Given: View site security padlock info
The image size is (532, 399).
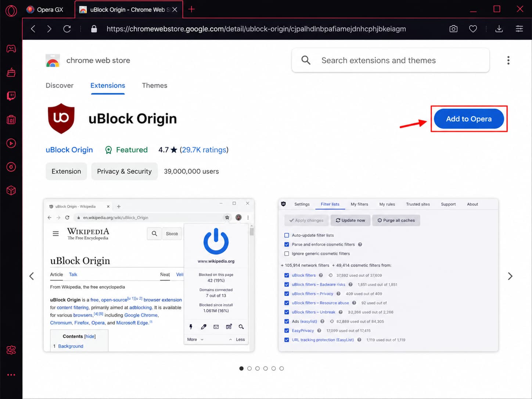Looking at the screenshot, I should coord(94,29).
